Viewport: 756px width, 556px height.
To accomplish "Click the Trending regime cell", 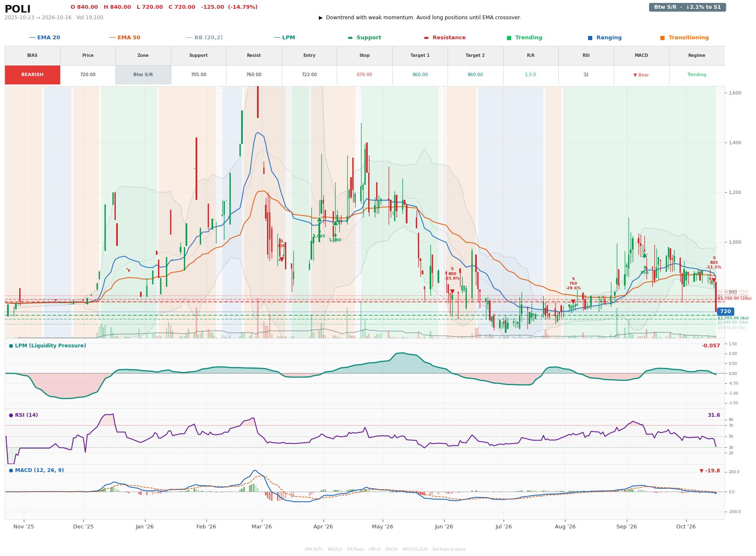I will pyautogui.click(x=697, y=75).
